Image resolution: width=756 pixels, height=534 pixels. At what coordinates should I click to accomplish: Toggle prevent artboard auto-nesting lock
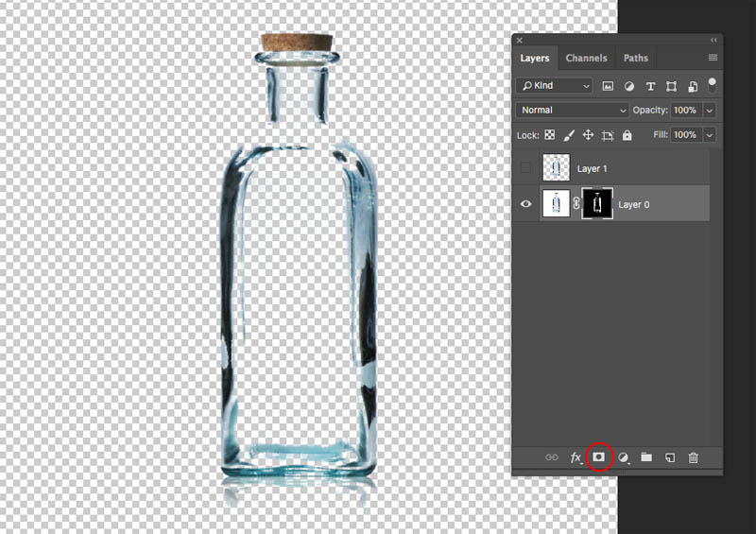click(608, 135)
